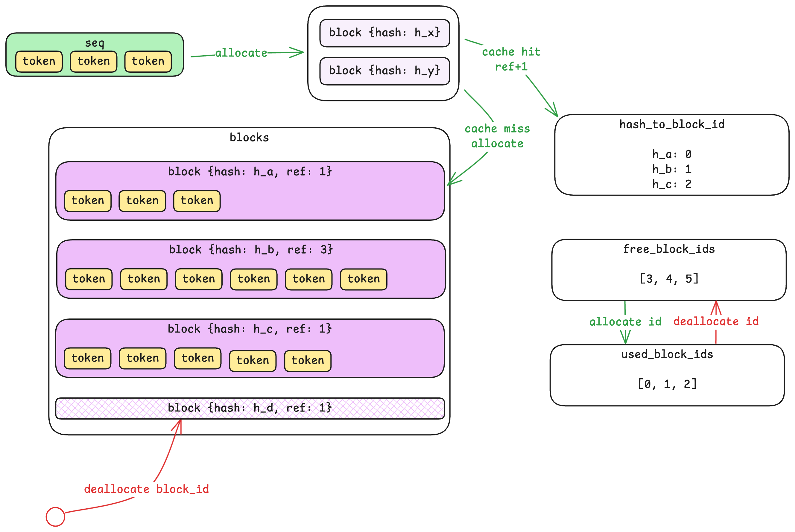The width and height of the screenshot is (795, 532).
Task: Select the first token in seq box
Action: [x=39, y=61]
